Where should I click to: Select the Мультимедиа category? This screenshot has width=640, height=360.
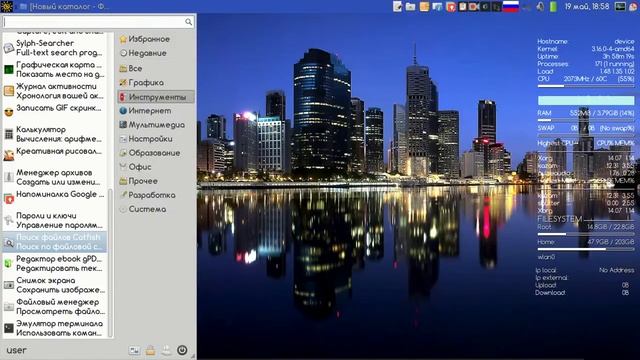156,125
